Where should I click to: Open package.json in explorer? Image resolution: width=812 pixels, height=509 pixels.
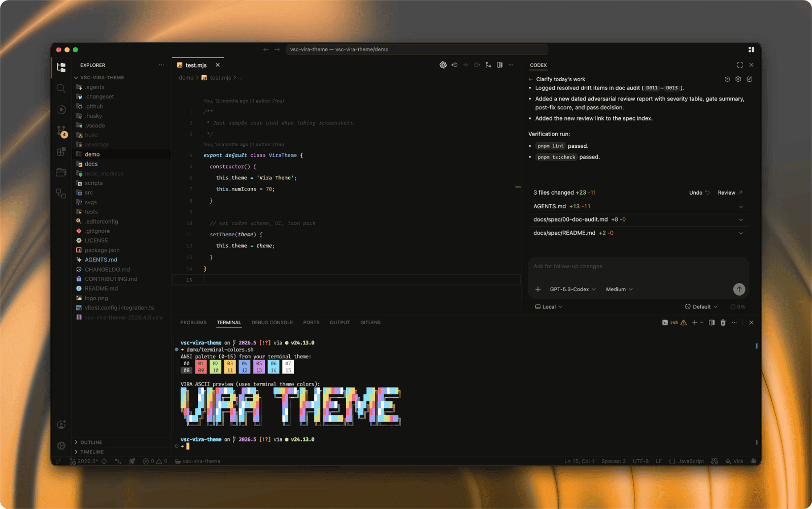tap(122, 250)
